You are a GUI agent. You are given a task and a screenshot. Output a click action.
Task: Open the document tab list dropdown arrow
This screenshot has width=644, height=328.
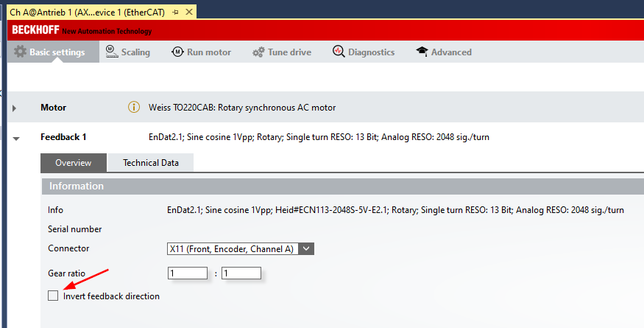coord(638,13)
